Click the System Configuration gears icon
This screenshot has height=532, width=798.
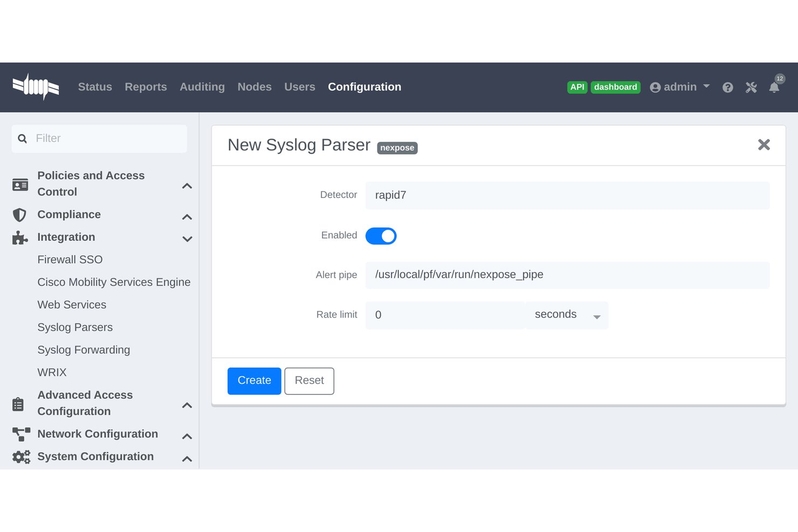(21, 457)
